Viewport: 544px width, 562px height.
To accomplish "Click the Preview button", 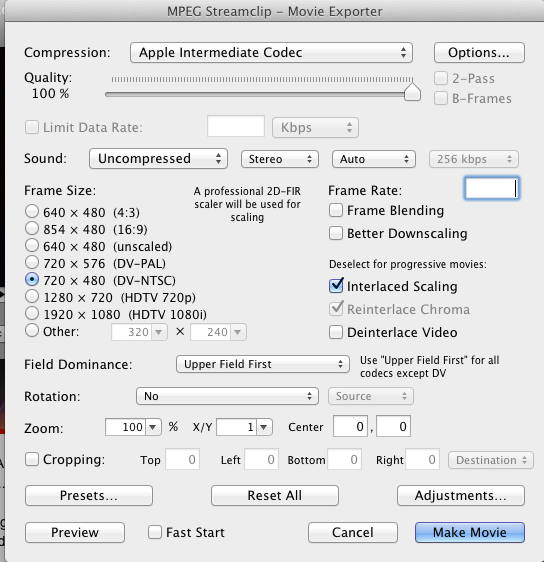I will click(x=75, y=532).
